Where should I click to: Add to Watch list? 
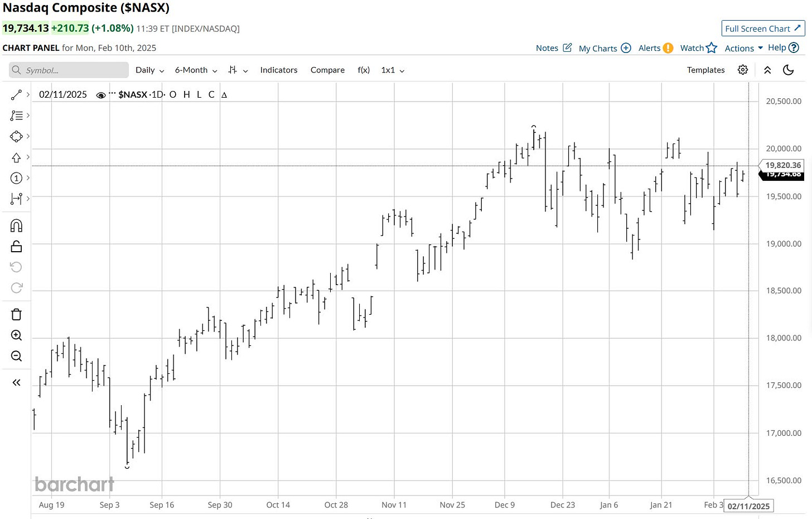click(x=692, y=48)
